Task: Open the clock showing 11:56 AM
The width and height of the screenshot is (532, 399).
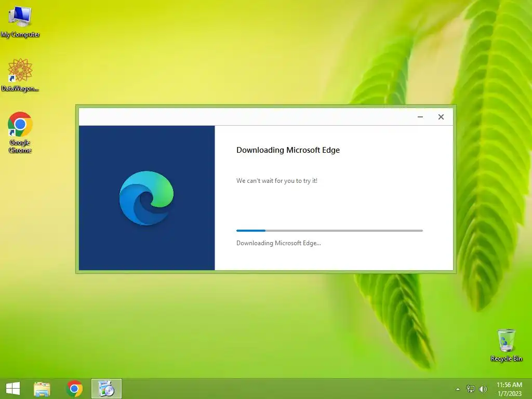Action: click(x=509, y=389)
